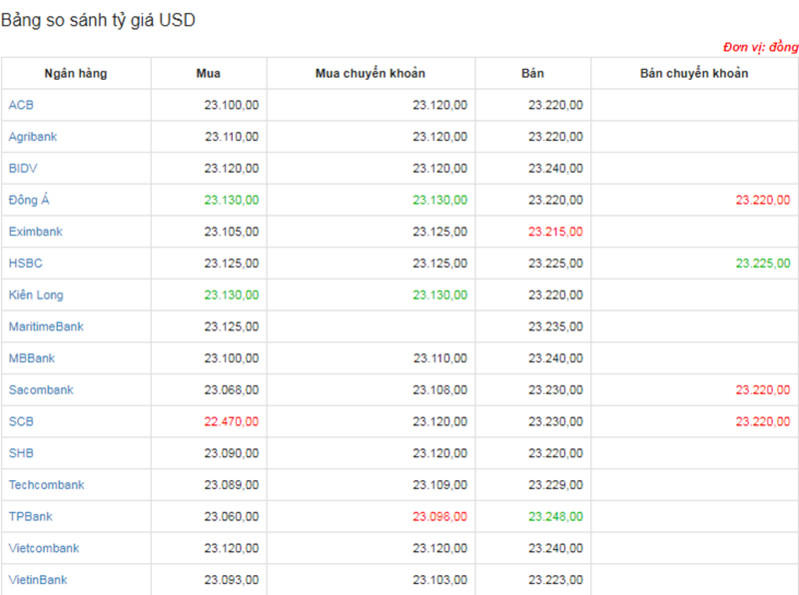Select the MaritimeBank link
The width and height of the screenshot is (799, 595).
coord(46,327)
